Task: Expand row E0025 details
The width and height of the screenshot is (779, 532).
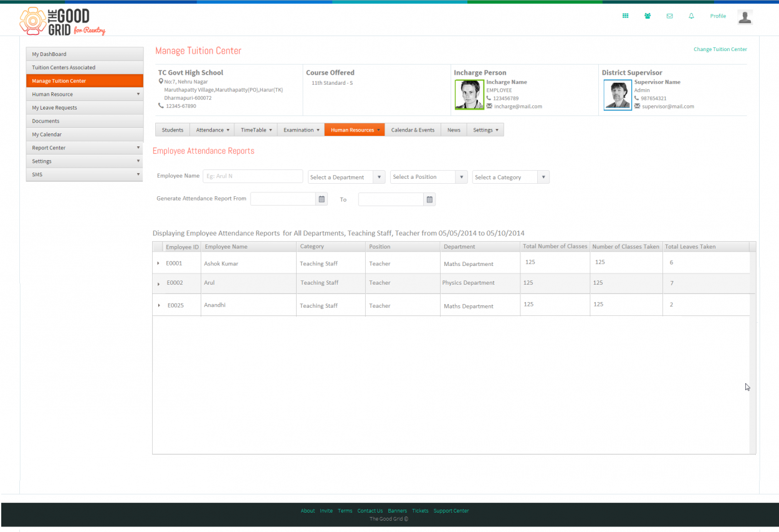Action: (159, 305)
